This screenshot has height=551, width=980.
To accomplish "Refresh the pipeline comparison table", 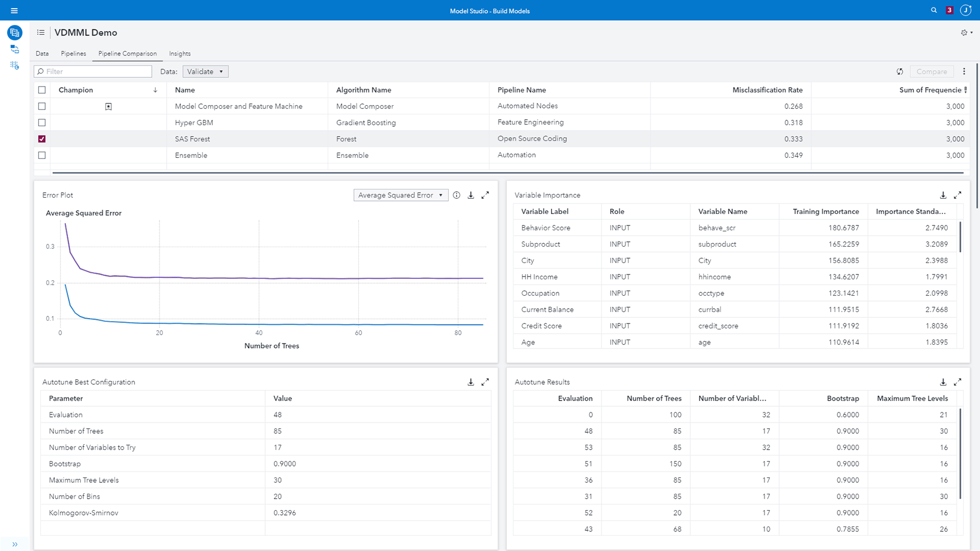I will click(x=900, y=71).
